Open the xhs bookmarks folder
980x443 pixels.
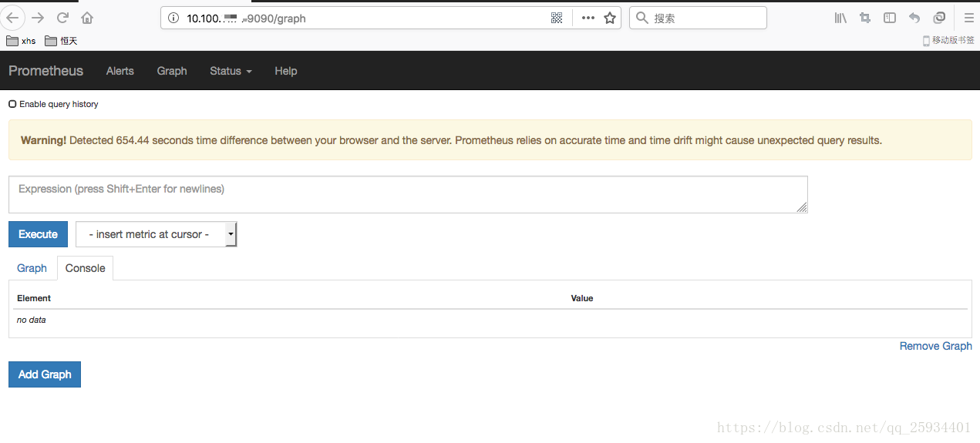tap(21, 41)
